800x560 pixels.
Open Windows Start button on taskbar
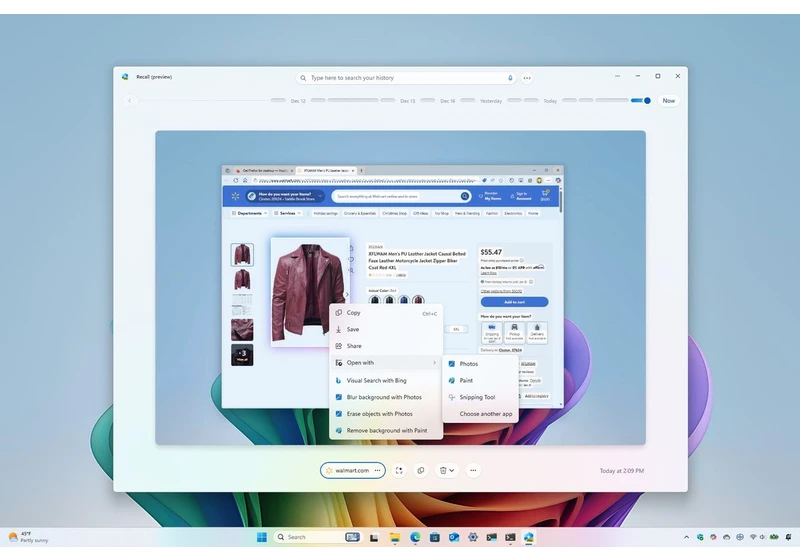[x=262, y=537]
